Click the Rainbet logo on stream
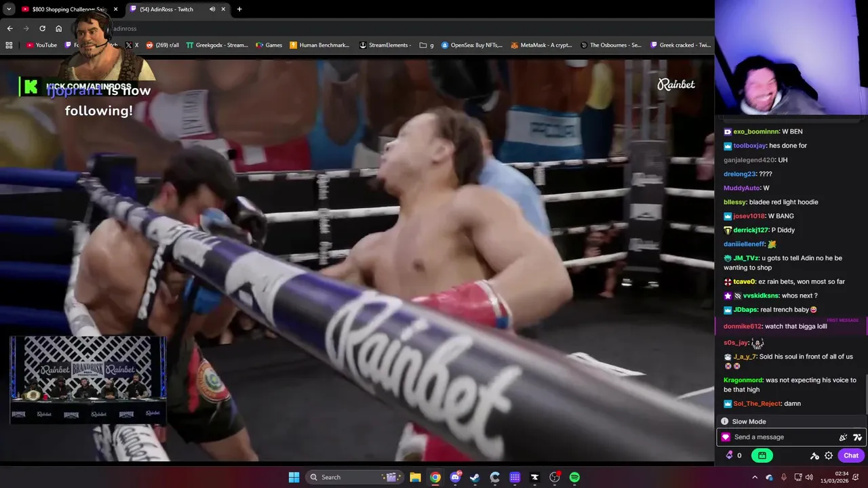 676,84
